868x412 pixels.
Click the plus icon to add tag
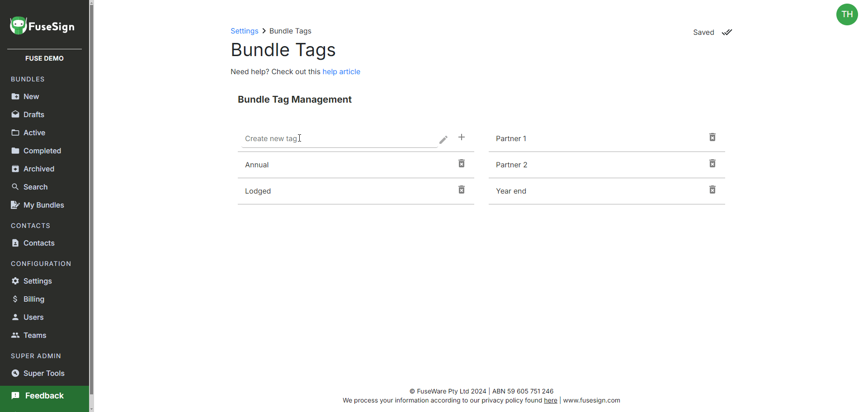pos(461,137)
